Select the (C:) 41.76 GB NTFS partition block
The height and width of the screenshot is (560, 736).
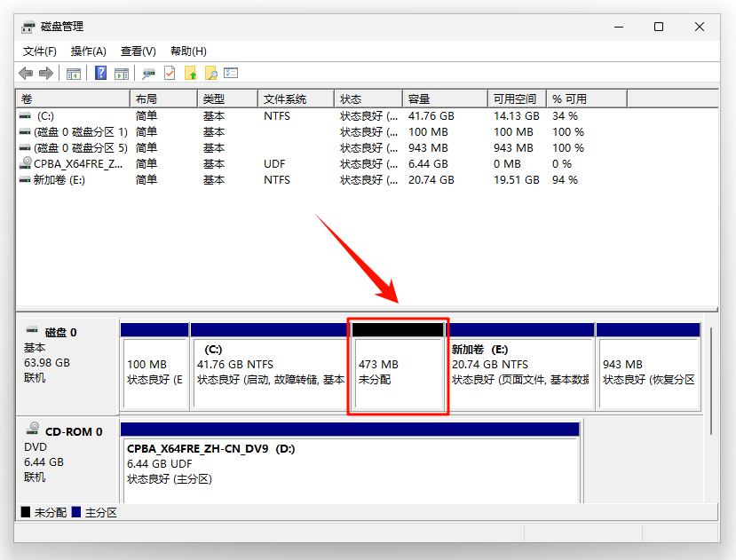[x=268, y=367]
